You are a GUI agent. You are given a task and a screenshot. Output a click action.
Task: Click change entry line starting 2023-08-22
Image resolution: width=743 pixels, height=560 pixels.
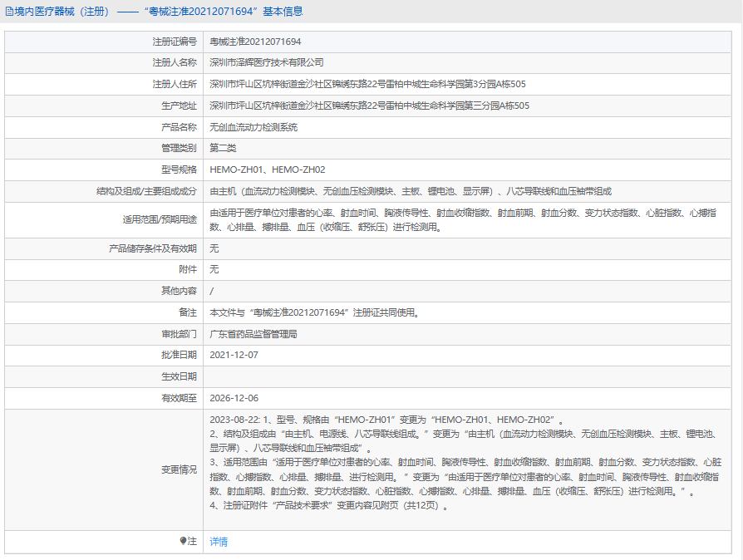click(x=386, y=420)
